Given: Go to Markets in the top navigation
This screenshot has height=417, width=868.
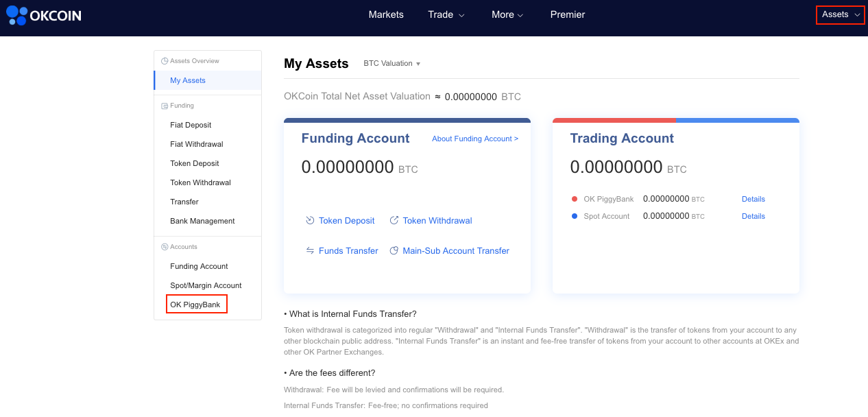Looking at the screenshot, I should click(x=386, y=14).
